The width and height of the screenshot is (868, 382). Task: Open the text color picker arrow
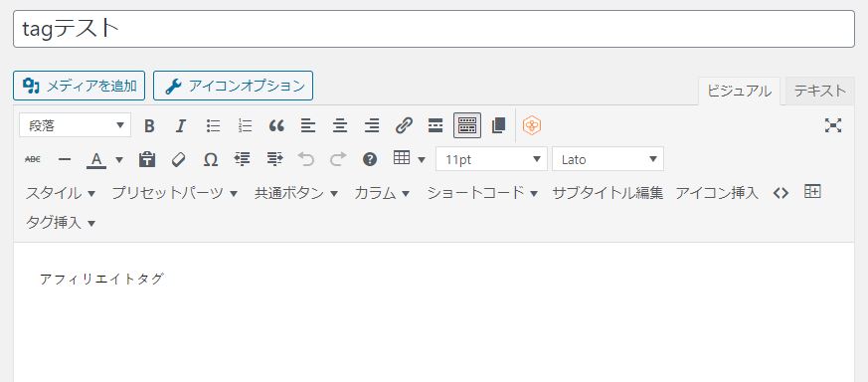(x=119, y=159)
